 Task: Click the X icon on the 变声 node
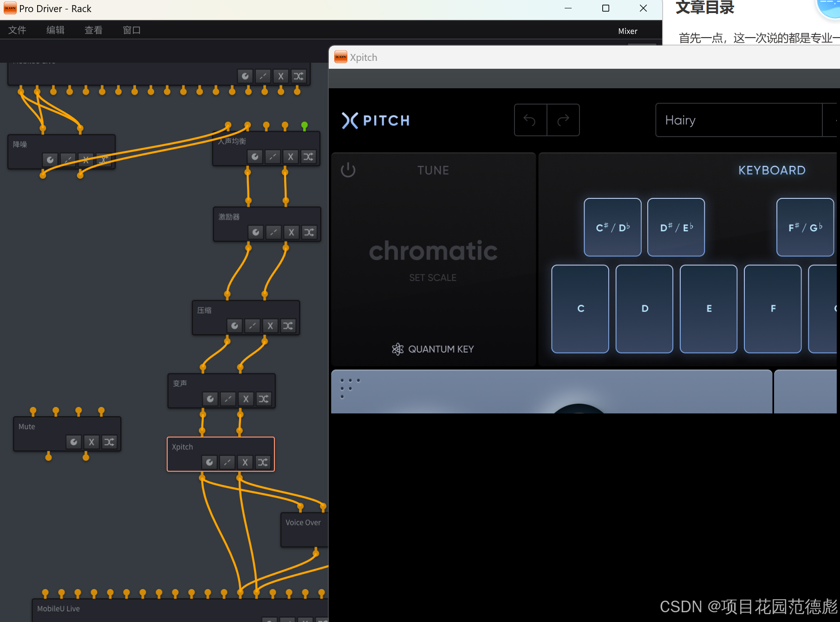(246, 399)
